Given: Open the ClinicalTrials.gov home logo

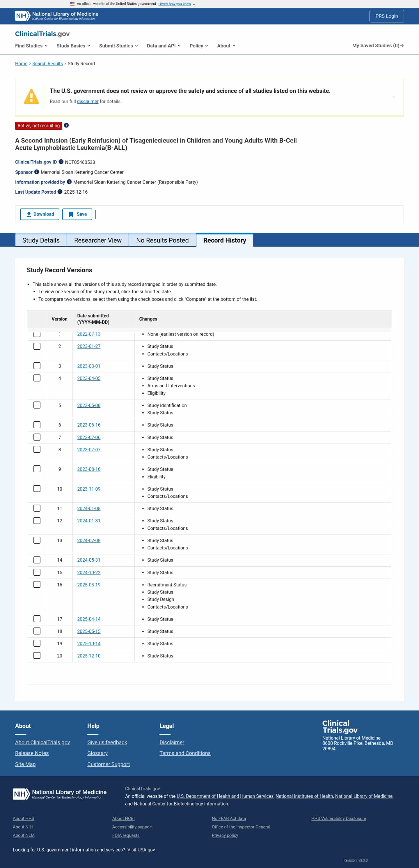Looking at the screenshot, I should click(42, 34).
